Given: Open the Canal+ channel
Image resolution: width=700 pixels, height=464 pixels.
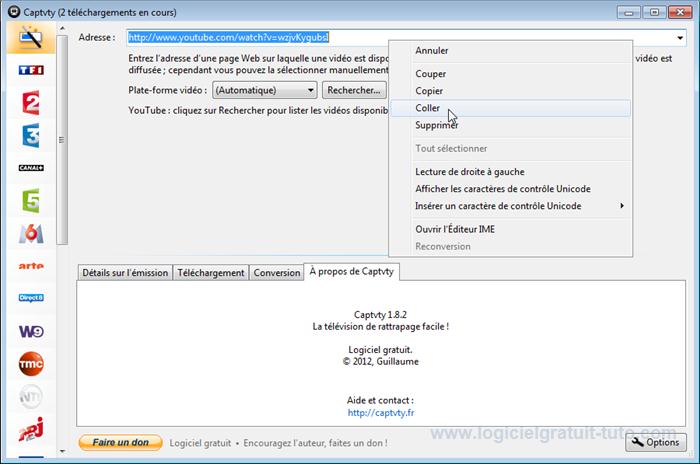Looking at the screenshot, I should tap(31, 168).
